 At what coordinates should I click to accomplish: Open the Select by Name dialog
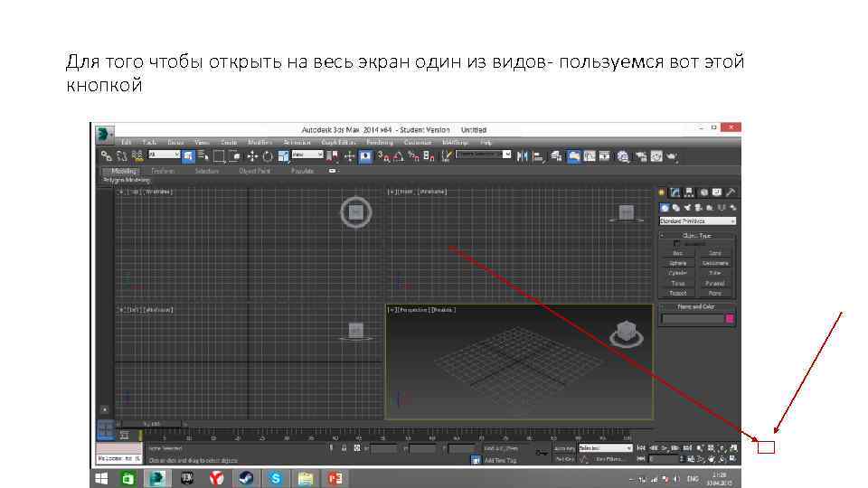pyautogui.click(x=203, y=156)
